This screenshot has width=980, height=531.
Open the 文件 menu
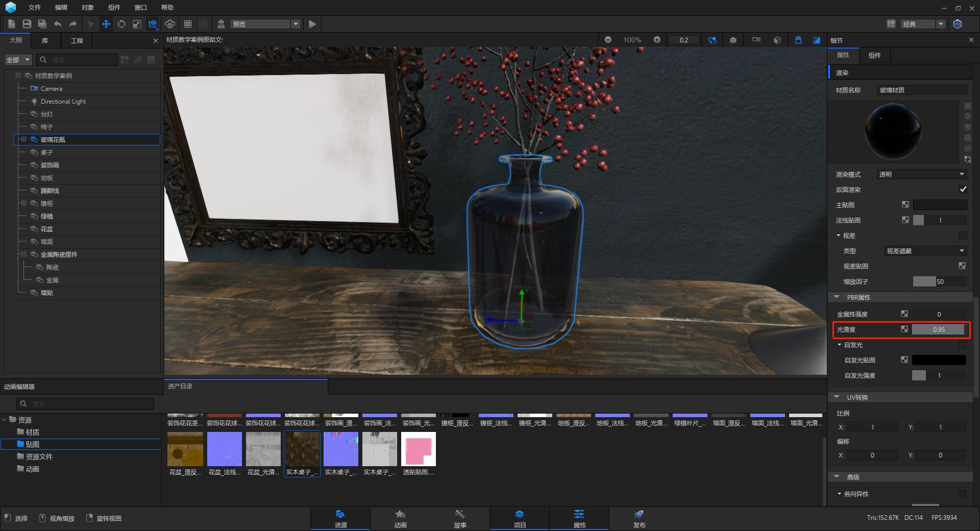(34, 8)
